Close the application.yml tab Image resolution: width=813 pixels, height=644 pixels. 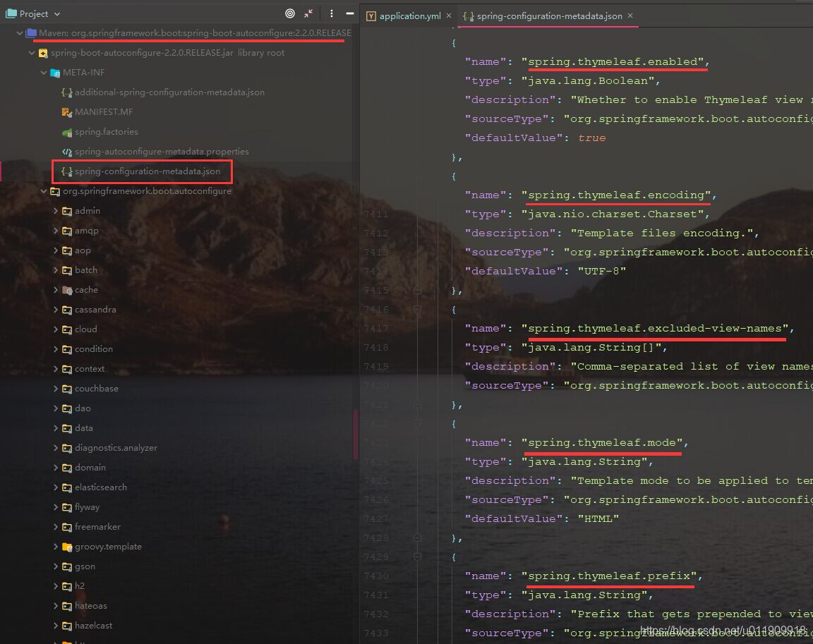pos(449,16)
